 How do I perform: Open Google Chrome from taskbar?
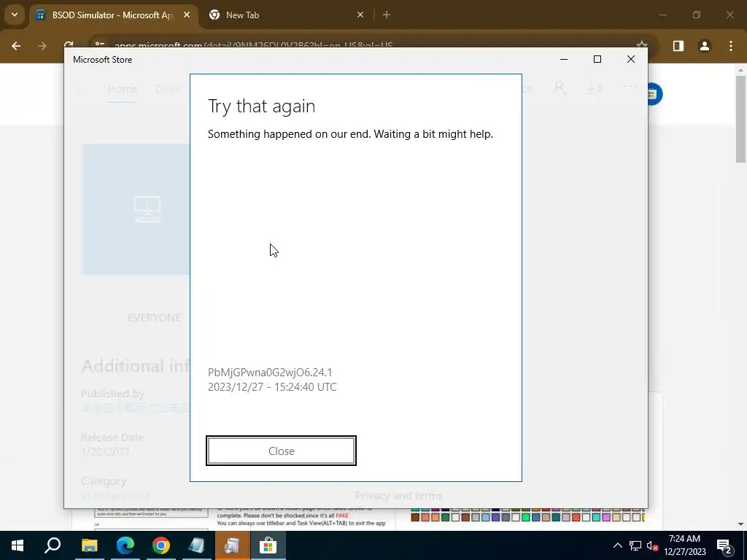click(161, 545)
